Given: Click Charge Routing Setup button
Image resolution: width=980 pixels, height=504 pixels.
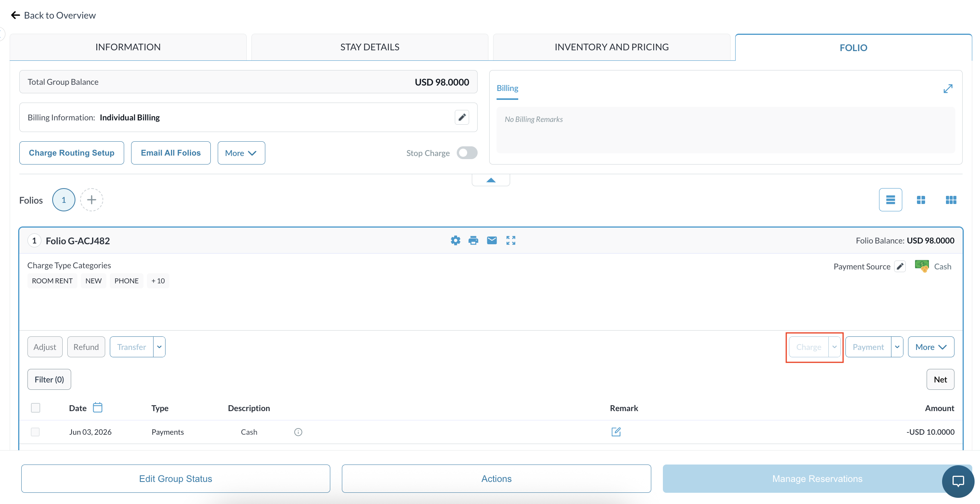Looking at the screenshot, I should [x=72, y=153].
